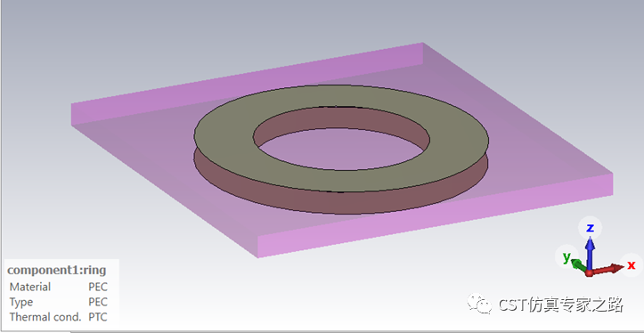Click the Thermal cond. PTC row
Screen dimensions: 644x333
point(58,317)
